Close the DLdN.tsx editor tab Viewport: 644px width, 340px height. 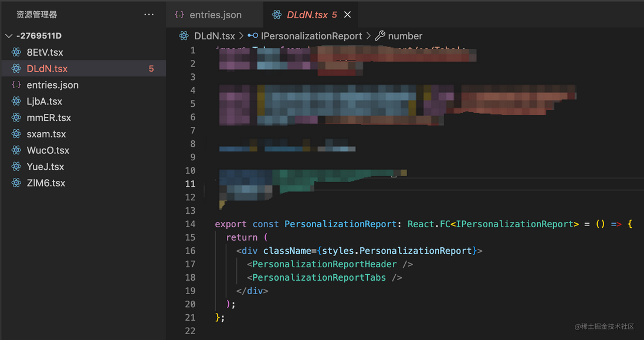[347, 15]
